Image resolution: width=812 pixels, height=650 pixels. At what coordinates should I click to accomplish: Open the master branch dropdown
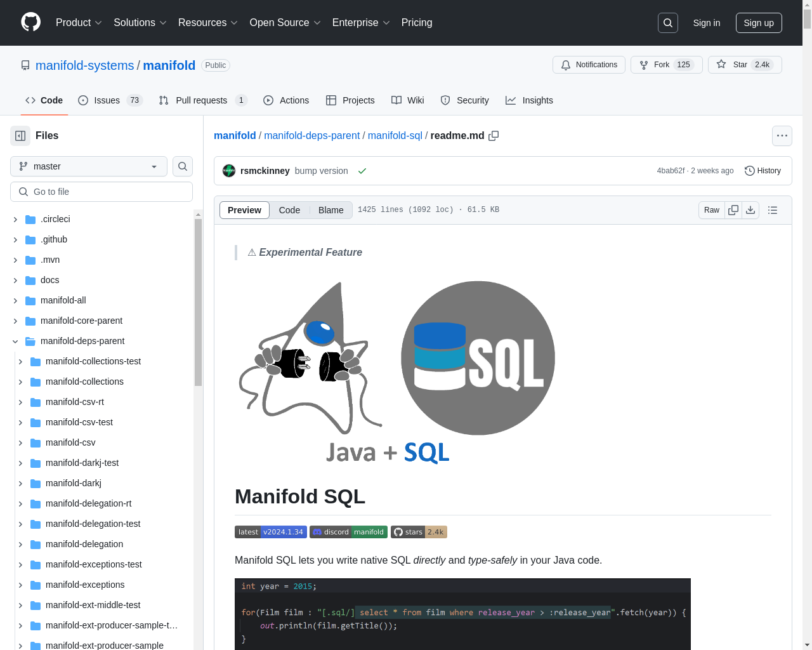[89, 166]
